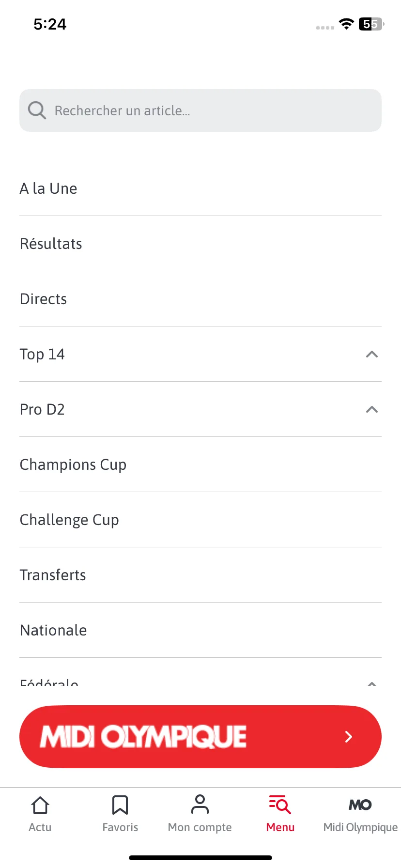Open Challenge Cup category

(200, 520)
